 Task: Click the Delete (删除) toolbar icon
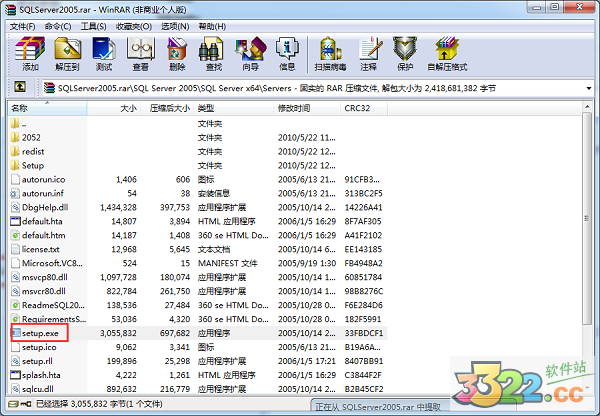pos(177,49)
